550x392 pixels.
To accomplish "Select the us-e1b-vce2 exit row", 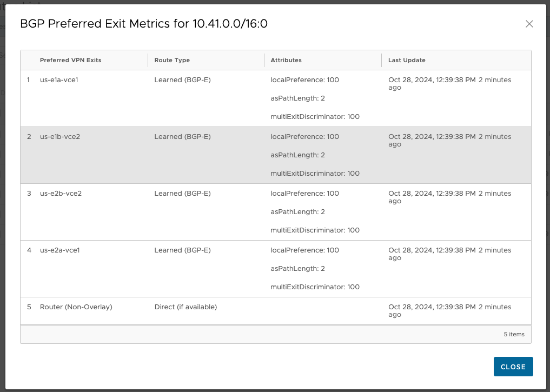I will pos(276,155).
